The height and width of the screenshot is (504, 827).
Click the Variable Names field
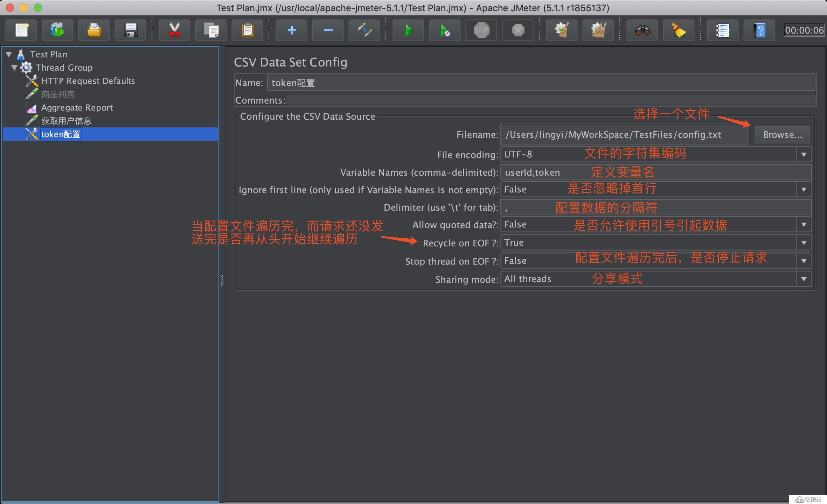(x=656, y=172)
